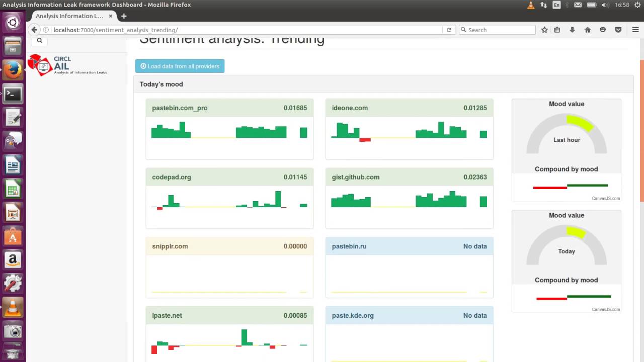
Task: Open the screenshot camera launcher icon
Action: (x=13, y=332)
